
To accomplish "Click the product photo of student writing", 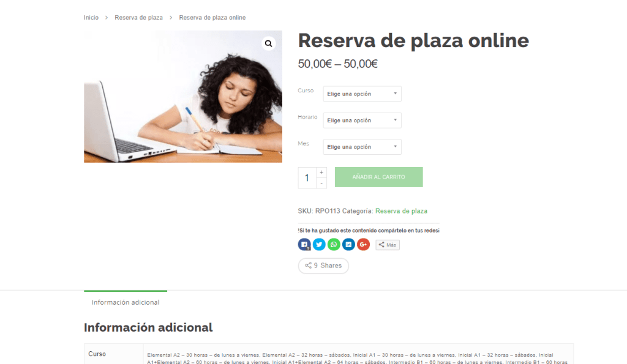I will tap(183, 97).
